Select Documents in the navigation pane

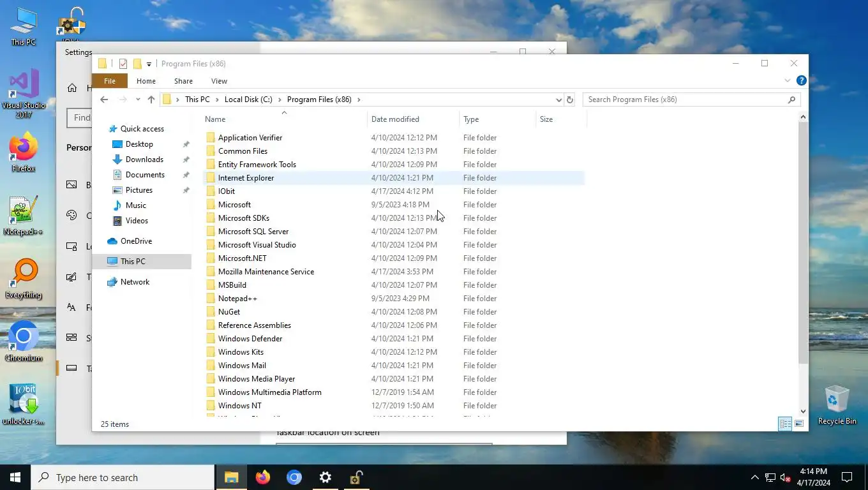pyautogui.click(x=145, y=175)
